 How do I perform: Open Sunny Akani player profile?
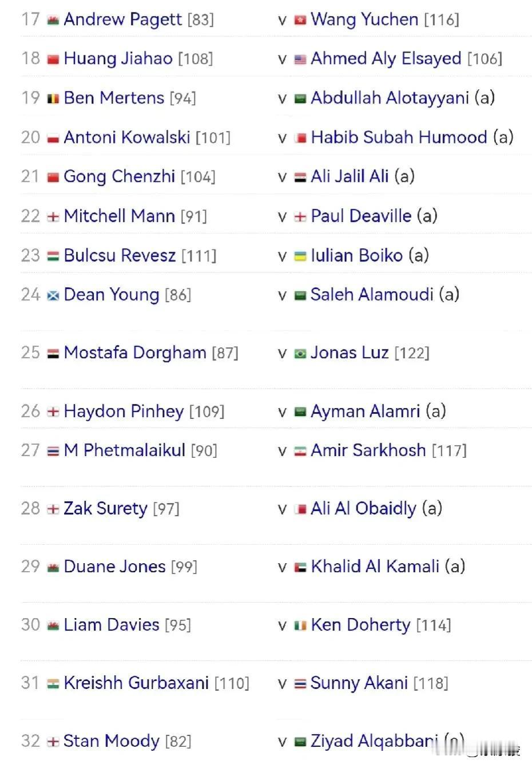[x=359, y=683]
